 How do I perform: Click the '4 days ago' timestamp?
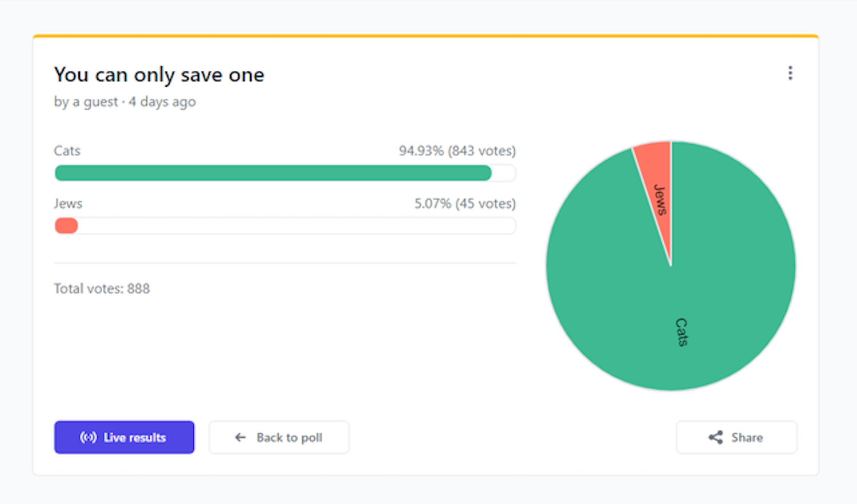162,102
